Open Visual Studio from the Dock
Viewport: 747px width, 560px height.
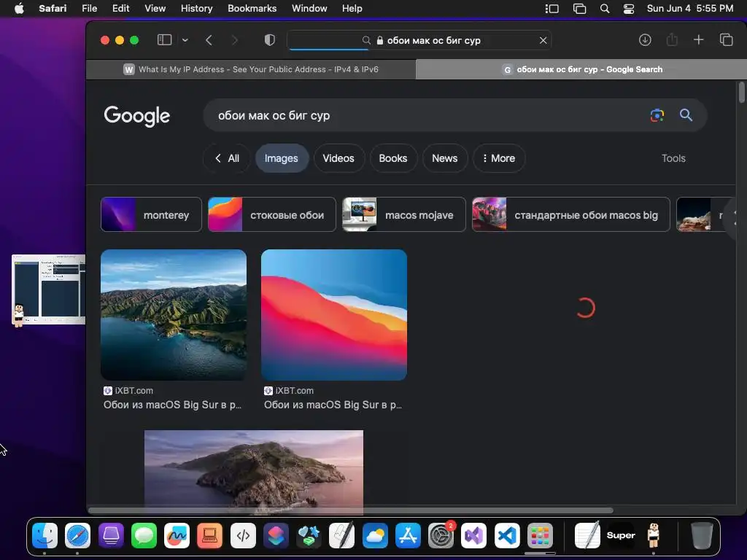tap(474, 536)
